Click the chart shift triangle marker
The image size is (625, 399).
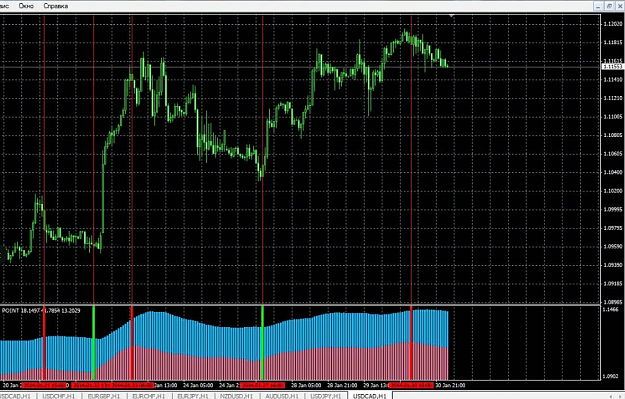click(451, 16)
